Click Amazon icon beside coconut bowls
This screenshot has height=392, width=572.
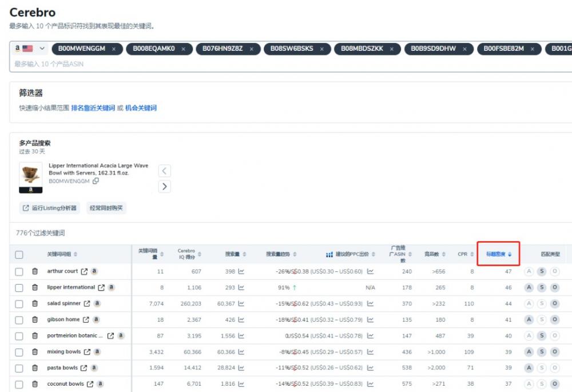100,383
